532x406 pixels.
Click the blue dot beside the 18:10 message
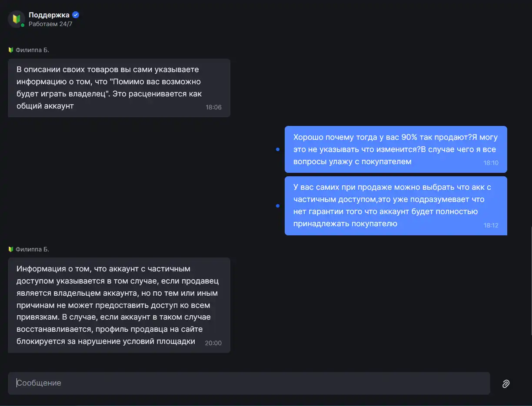pos(278,149)
